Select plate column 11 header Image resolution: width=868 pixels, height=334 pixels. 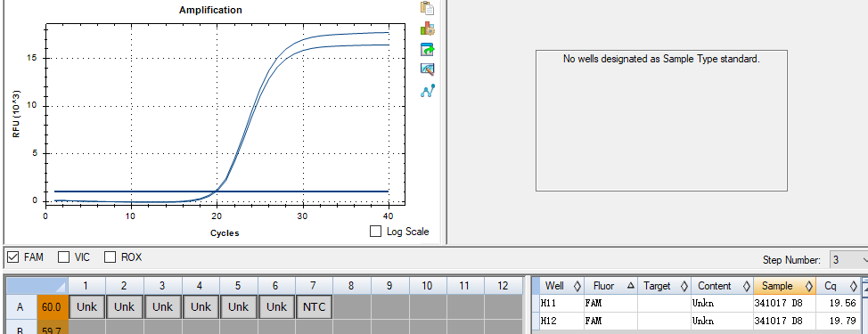click(465, 286)
